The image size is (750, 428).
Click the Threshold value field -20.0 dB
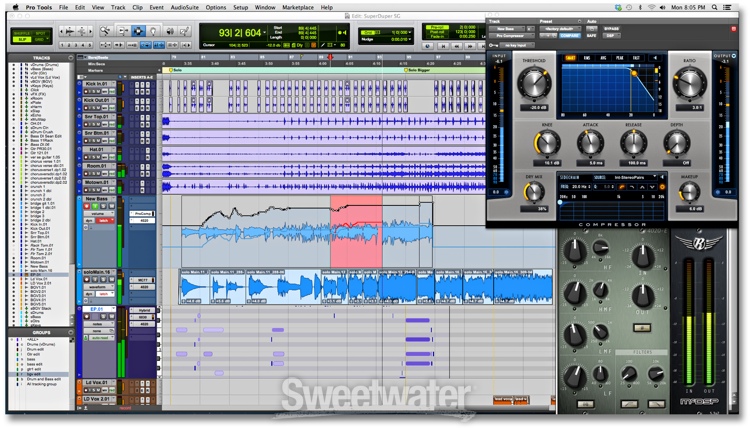[x=534, y=108]
